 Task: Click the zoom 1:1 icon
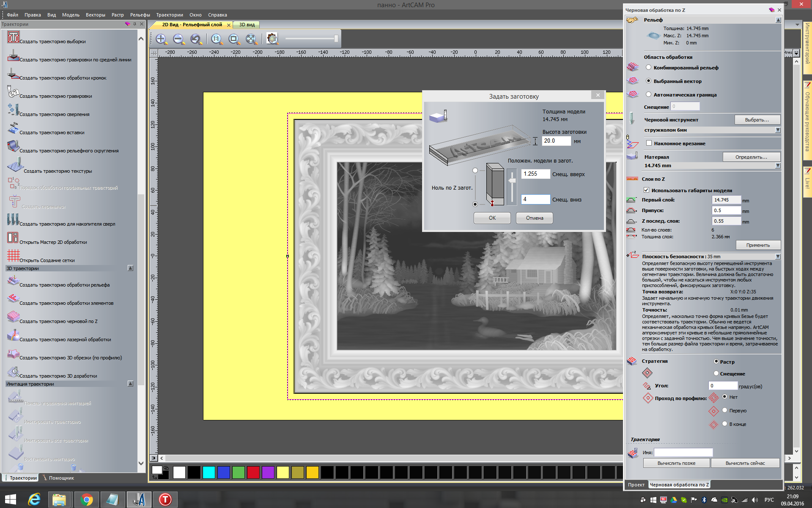[x=217, y=39]
